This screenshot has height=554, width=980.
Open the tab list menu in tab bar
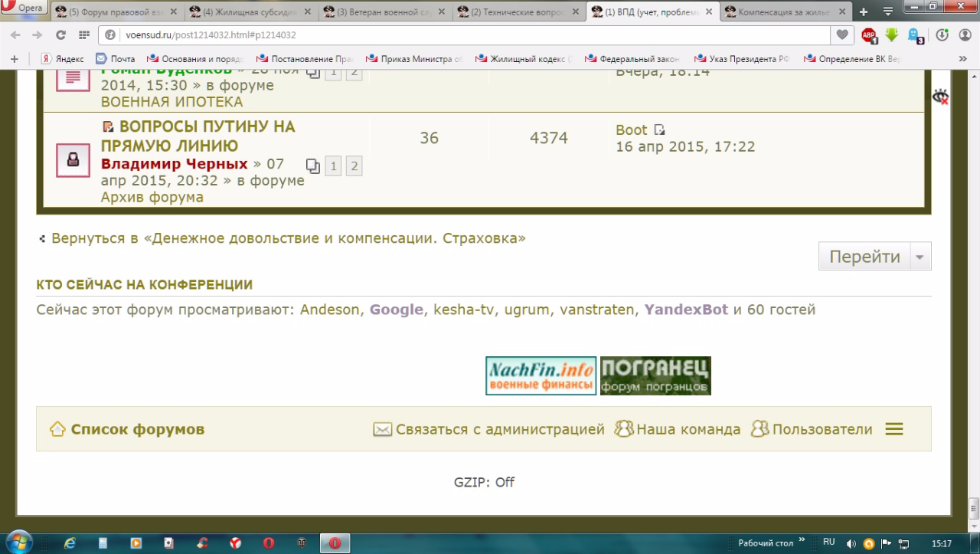click(888, 11)
